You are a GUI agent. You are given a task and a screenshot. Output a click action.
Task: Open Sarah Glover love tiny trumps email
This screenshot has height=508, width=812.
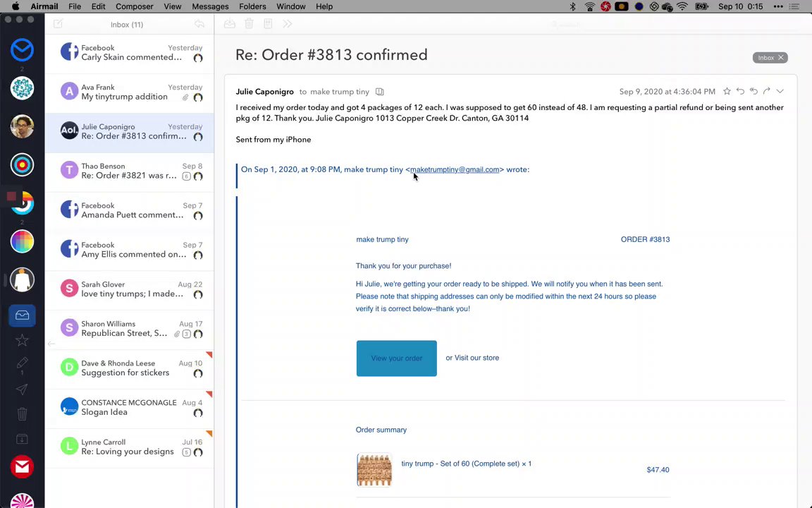[x=130, y=289]
